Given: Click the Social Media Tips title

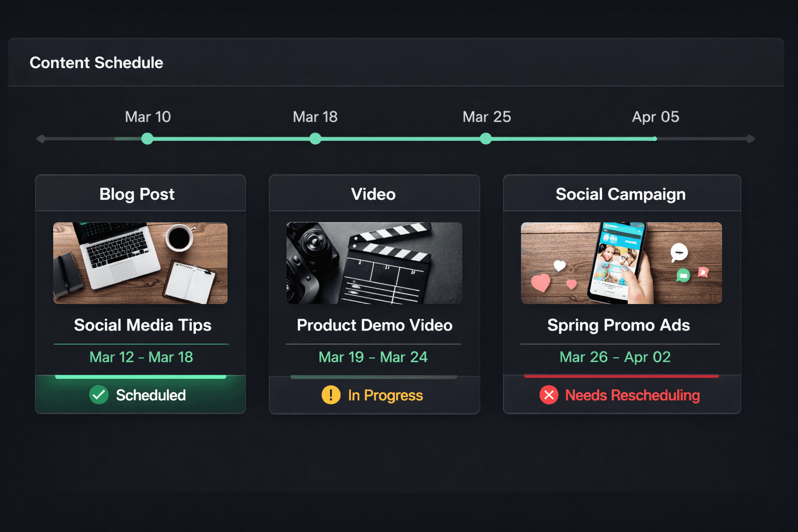Looking at the screenshot, I should coord(143,325).
